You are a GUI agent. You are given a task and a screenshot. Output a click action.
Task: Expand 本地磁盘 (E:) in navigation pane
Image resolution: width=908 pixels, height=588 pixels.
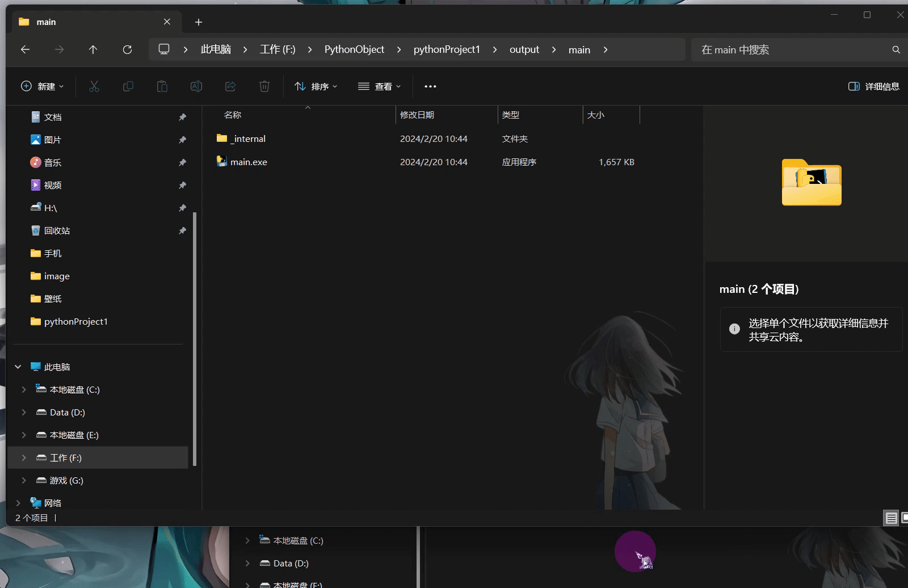pos(24,435)
